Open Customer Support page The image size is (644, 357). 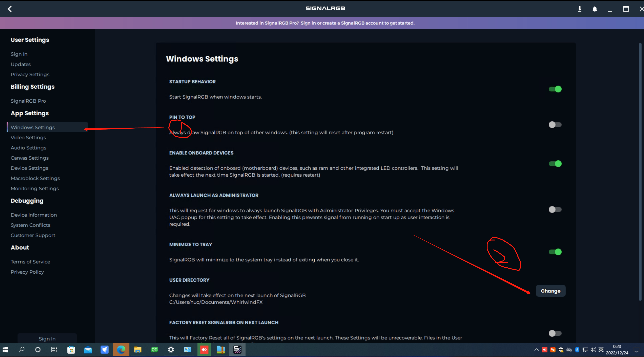coord(33,235)
